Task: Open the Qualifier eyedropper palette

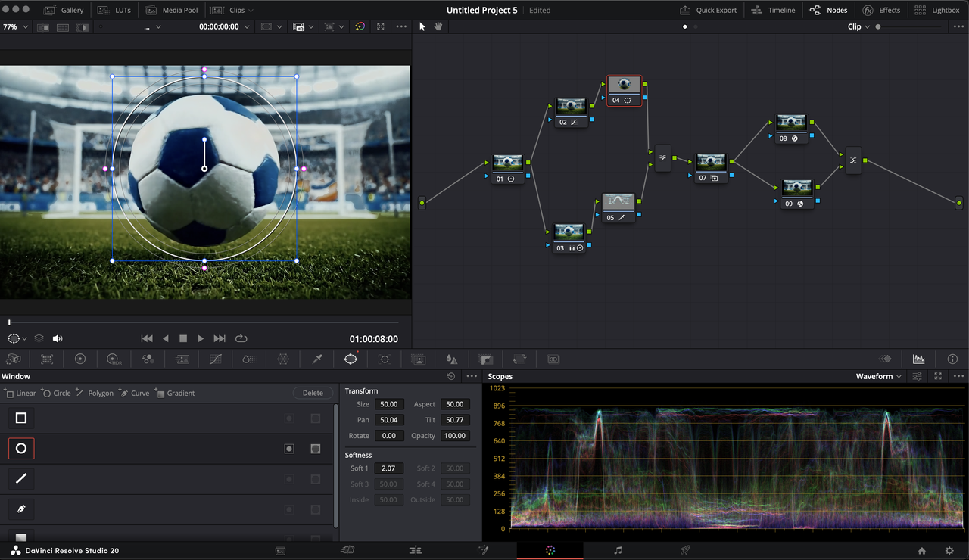Action: coord(317,359)
